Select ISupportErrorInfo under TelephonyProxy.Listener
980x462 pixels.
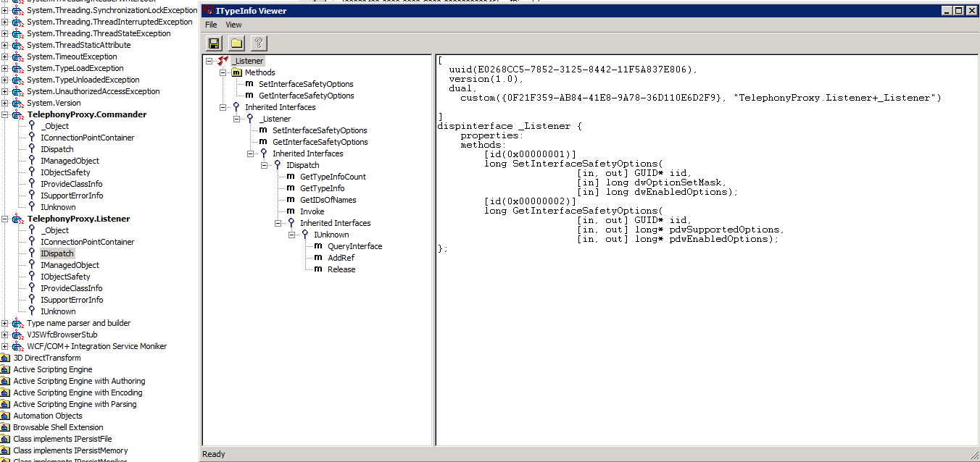[x=72, y=300]
